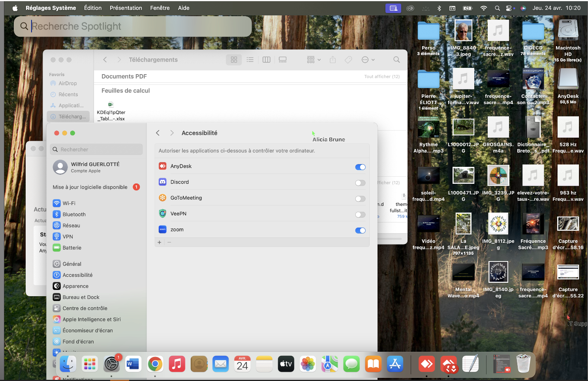
Task: Open Wi-Fi settings in the sidebar
Action: pos(69,203)
